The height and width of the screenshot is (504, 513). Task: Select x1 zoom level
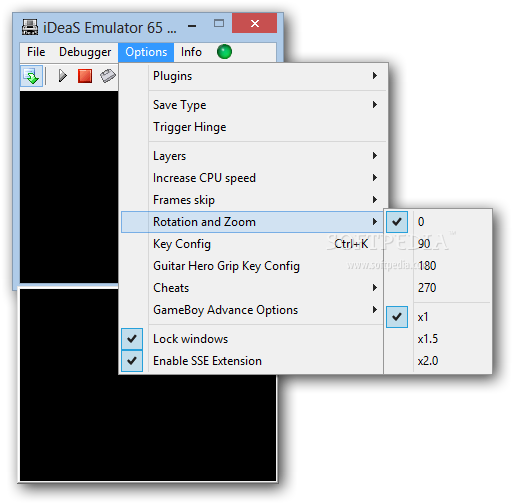(438, 317)
